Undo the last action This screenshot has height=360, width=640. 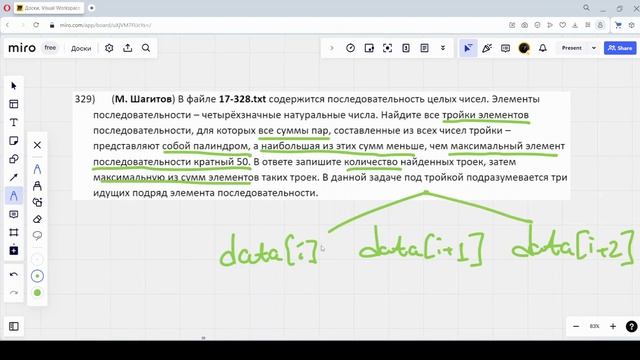[14, 274]
